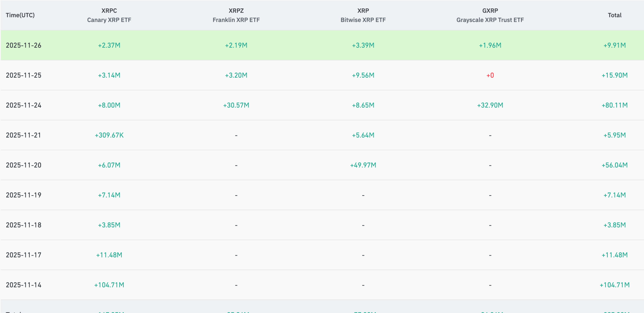The image size is (644, 313).
Task: Click the +309.67K Canary value on 2025-11-21
Action: click(109, 135)
